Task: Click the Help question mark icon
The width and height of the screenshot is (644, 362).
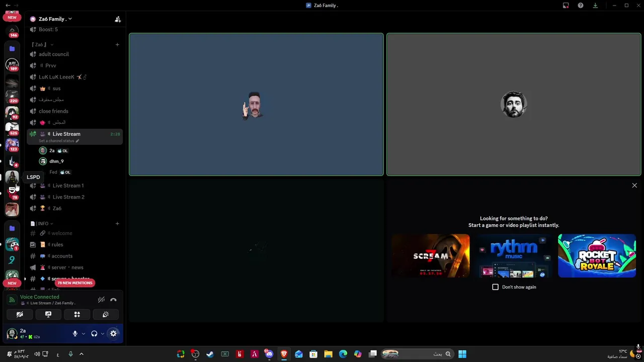Action: click(x=581, y=6)
